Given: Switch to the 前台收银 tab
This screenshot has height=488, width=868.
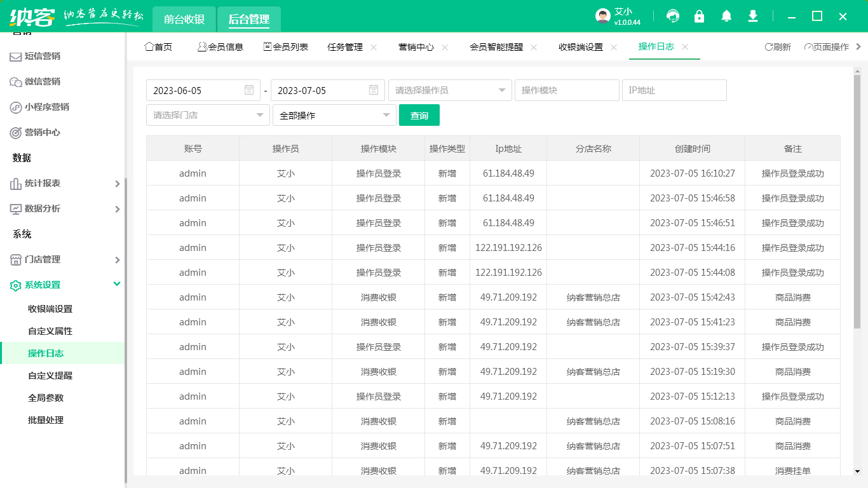Looking at the screenshot, I should click(184, 19).
